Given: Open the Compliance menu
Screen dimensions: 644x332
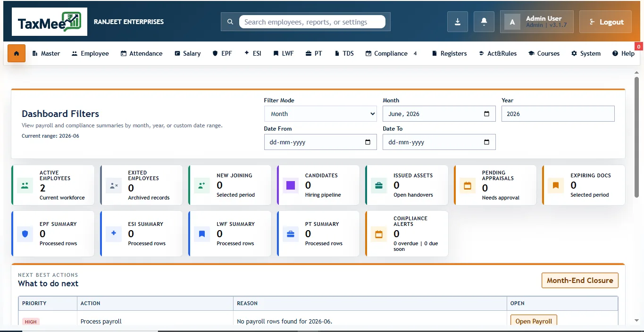Looking at the screenshot, I should pos(391,53).
